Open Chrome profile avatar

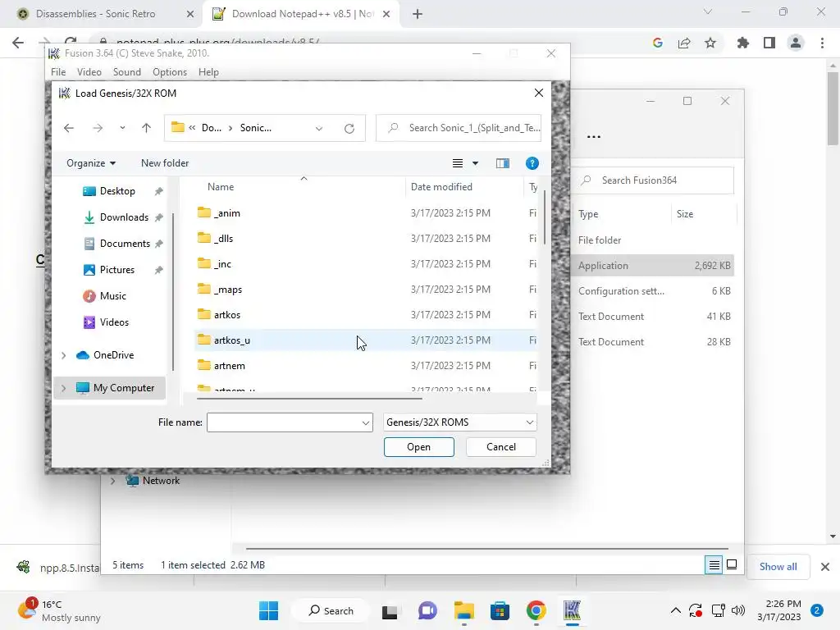click(796, 43)
